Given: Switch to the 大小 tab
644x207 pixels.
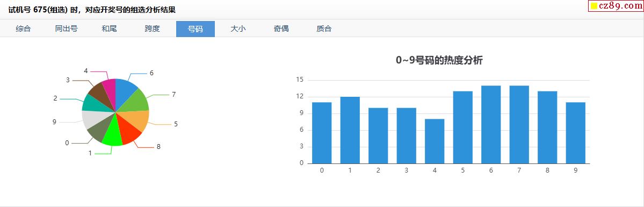Looking at the screenshot, I should [x=238, y=29].
